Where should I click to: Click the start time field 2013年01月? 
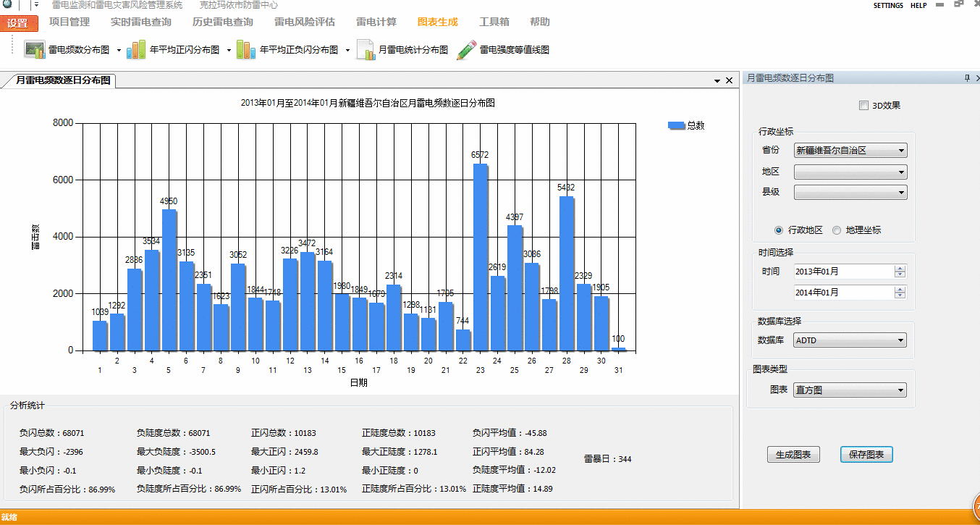[843, 272]
